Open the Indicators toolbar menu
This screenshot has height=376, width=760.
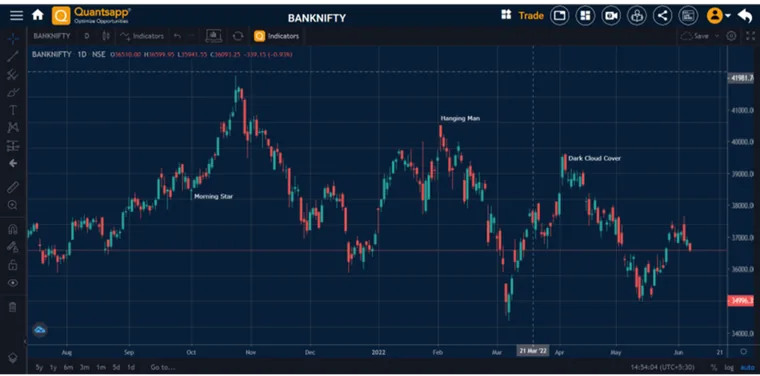pos(142,36)
